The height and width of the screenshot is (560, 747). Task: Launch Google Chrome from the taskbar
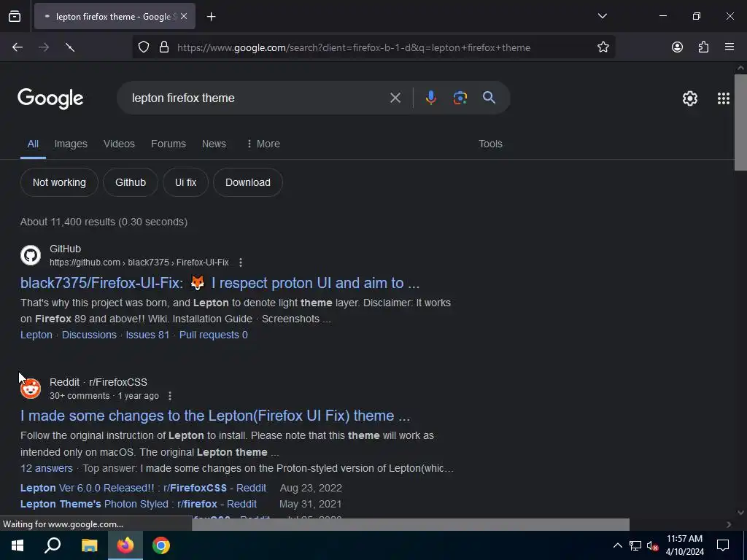coord(161,545)
